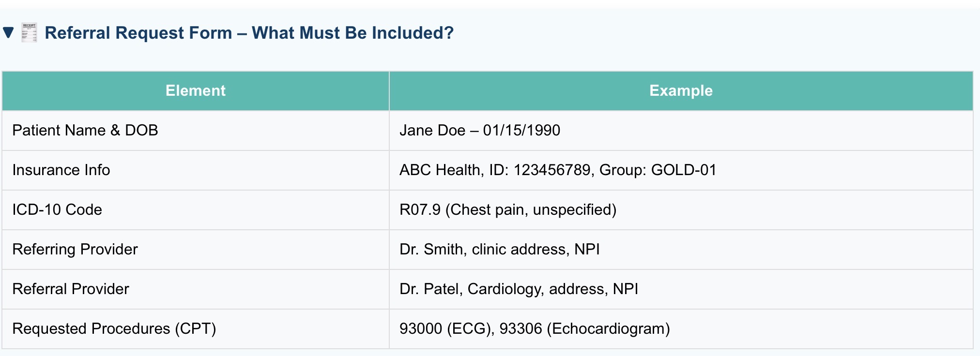Click the ICD-10 Code cell
Screen dimensions: 980x356
196,210
